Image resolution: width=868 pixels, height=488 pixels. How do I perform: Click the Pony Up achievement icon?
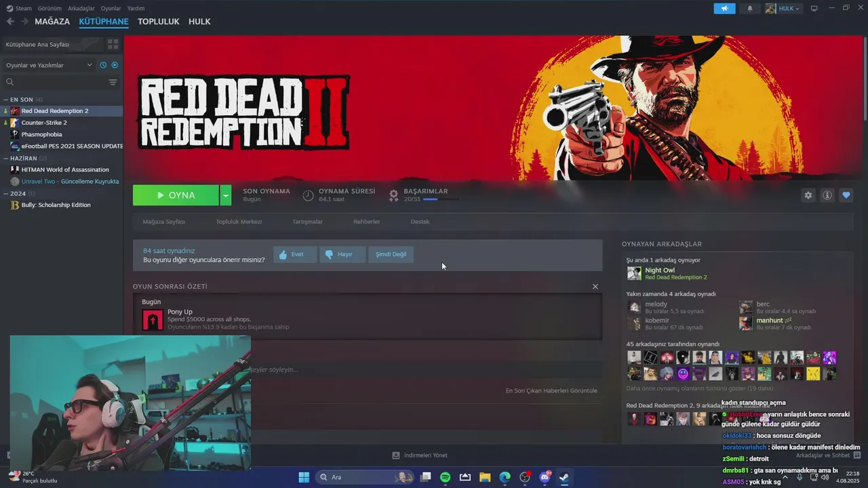153,320
